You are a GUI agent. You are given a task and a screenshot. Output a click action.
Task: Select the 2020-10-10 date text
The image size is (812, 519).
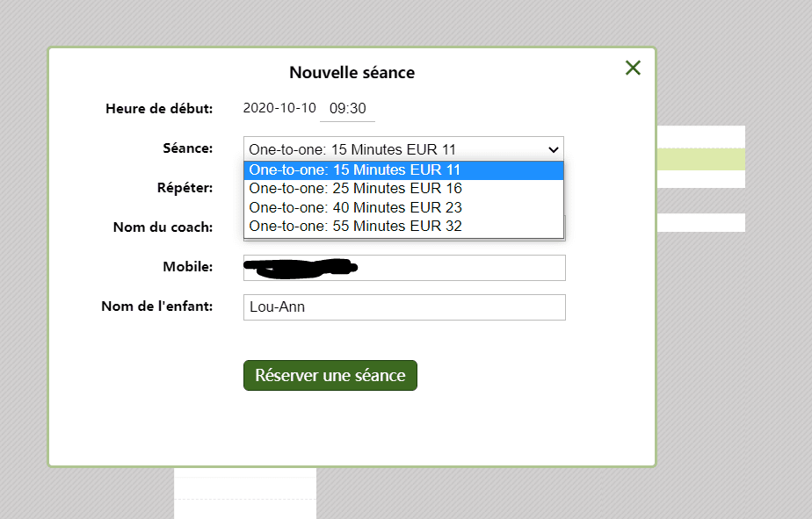pos(279,108)
